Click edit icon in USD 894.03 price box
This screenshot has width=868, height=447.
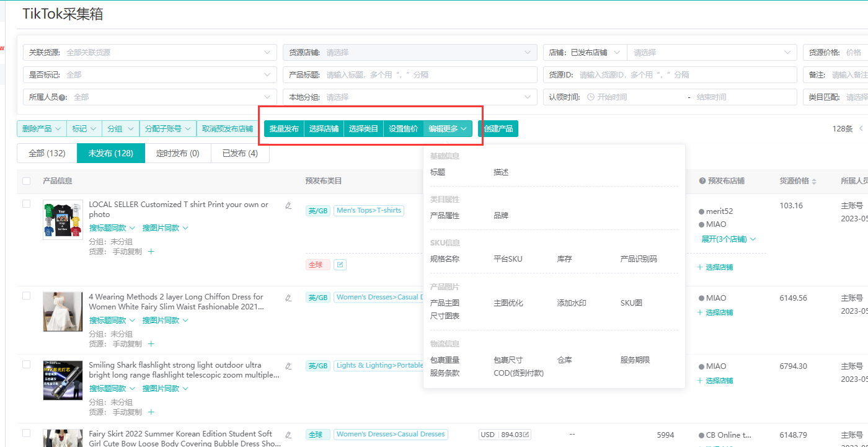click(526, 435)
